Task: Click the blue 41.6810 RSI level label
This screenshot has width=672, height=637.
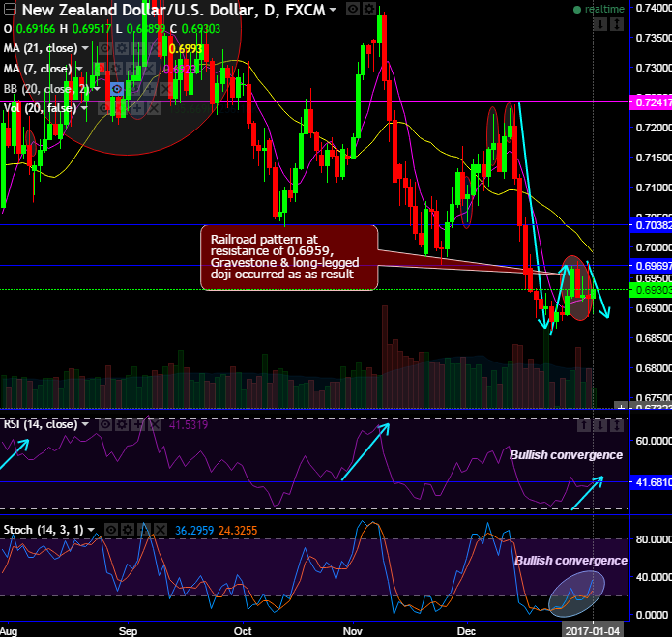Action: pyautogui.click(x=651, y=482)
